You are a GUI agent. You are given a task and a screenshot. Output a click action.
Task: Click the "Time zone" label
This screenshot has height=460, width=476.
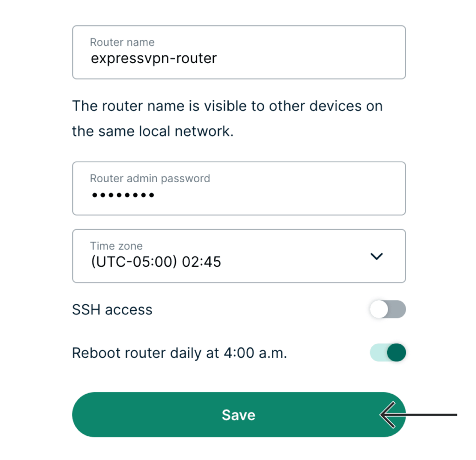(116, 246)
